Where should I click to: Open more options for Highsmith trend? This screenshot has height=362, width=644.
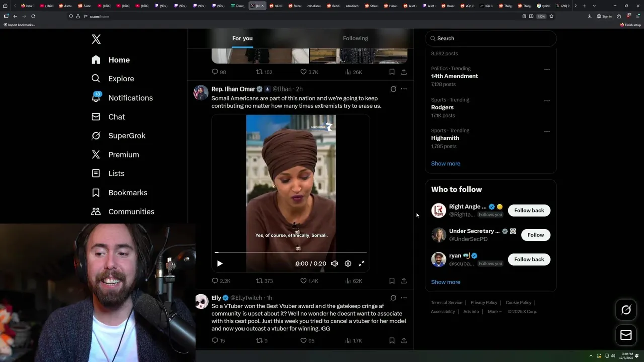tap(547, 132)
